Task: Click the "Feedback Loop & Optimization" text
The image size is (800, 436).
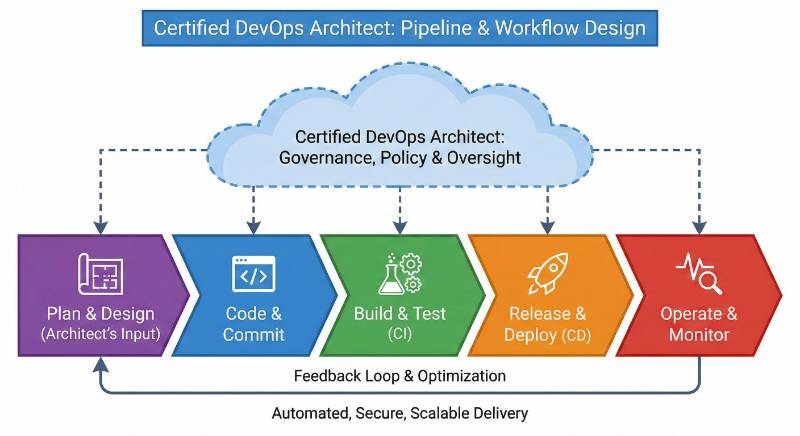Action: point(399,376)
